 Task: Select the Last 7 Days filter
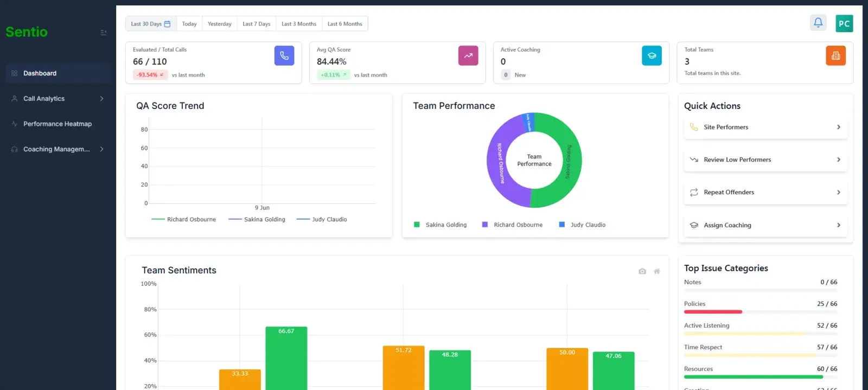pyautogui.click(x=257, y=24)
